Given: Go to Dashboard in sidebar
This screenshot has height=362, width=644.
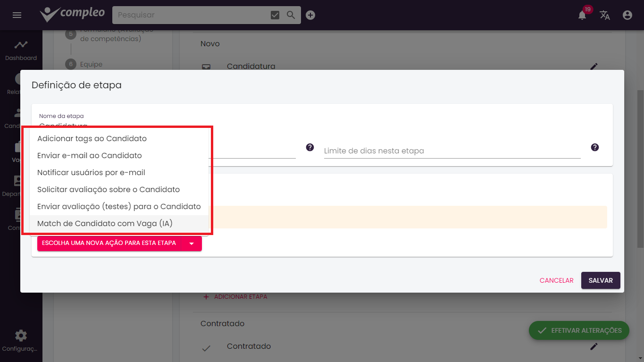Looking at the screenshot, I should point(21,51).
